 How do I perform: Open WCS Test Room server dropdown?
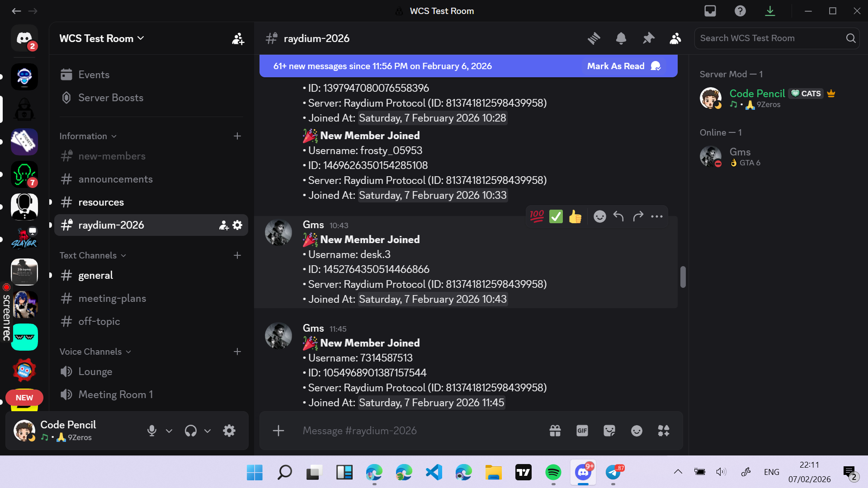click(102, 38)
